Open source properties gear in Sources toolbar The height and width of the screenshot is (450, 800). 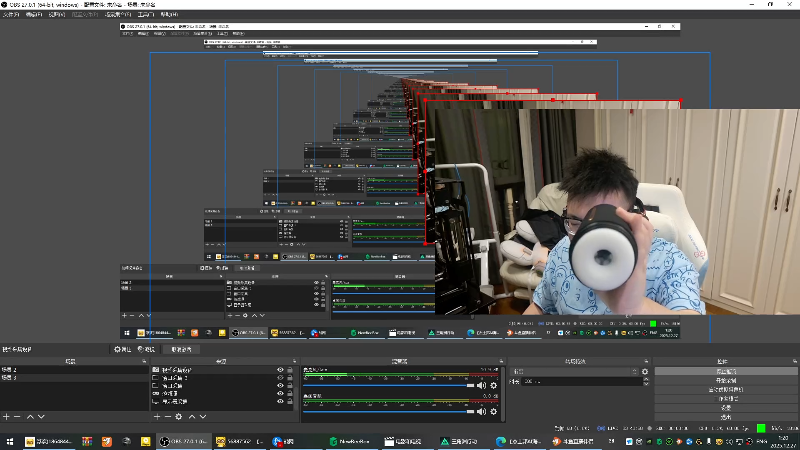tap(179, 416)
